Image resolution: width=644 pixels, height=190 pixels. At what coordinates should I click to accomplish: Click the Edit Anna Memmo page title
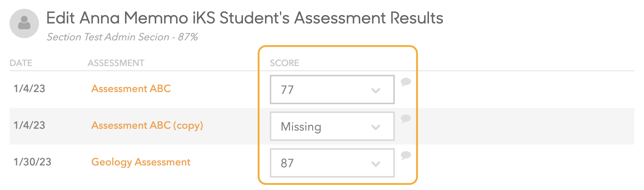[245, 18]
